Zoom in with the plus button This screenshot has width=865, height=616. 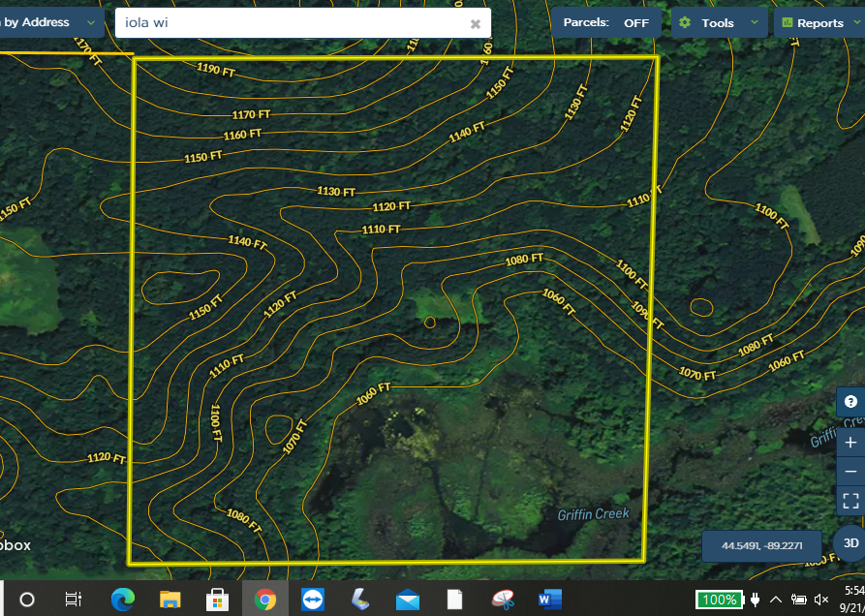pyautogui.click(x=850, y=442)
